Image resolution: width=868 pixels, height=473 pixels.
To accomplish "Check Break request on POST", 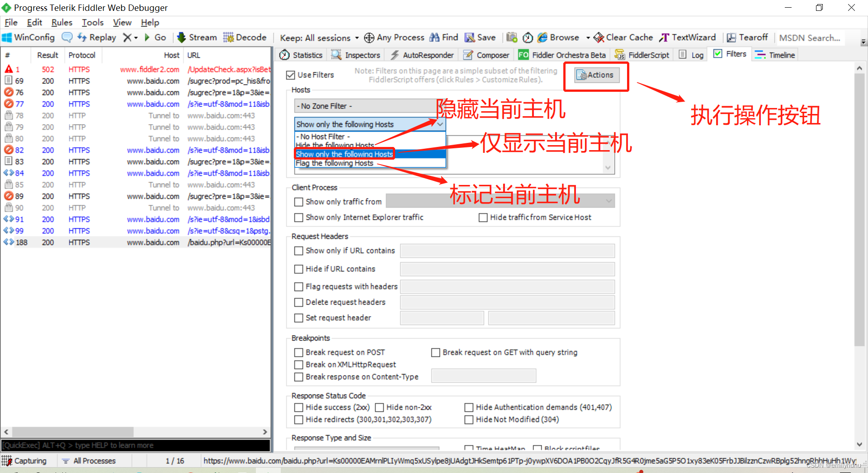I will pyautogui.click(x=298, y=352).
